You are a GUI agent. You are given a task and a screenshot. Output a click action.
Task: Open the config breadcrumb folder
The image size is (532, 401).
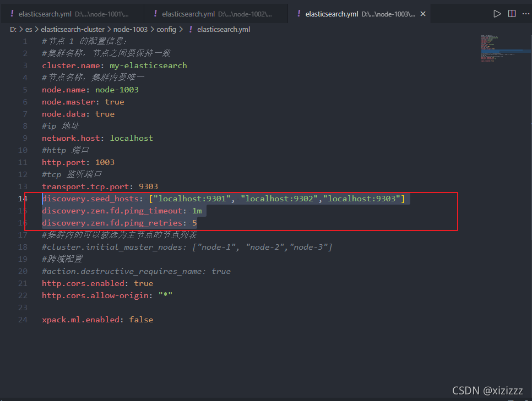point(166,30)
